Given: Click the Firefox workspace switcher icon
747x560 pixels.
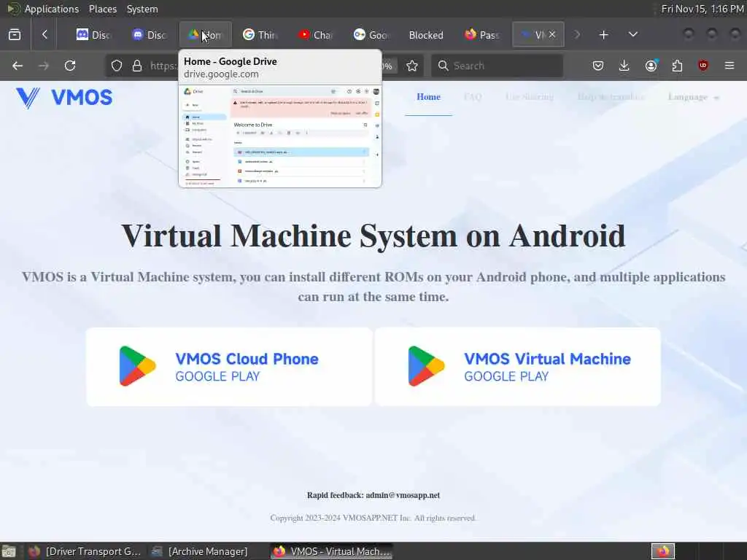Looking at the screenshot, I should coord(663,551).
